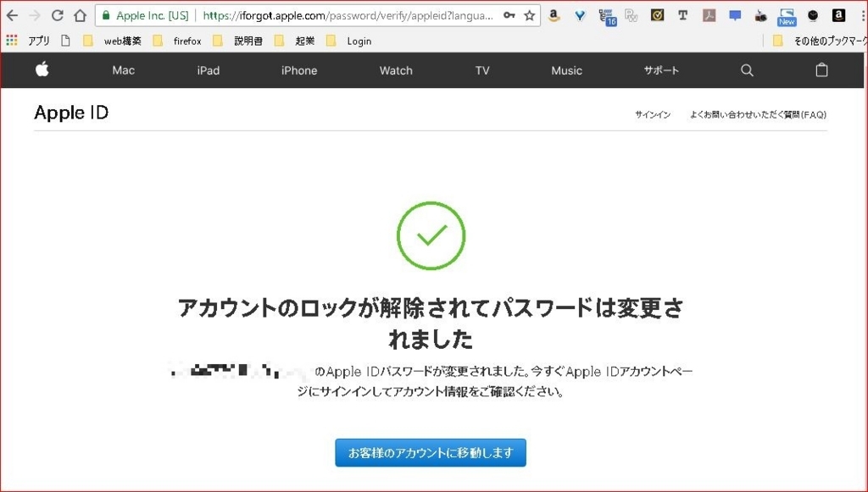Select Mac in the Apple navigation

tap(124, 70)
